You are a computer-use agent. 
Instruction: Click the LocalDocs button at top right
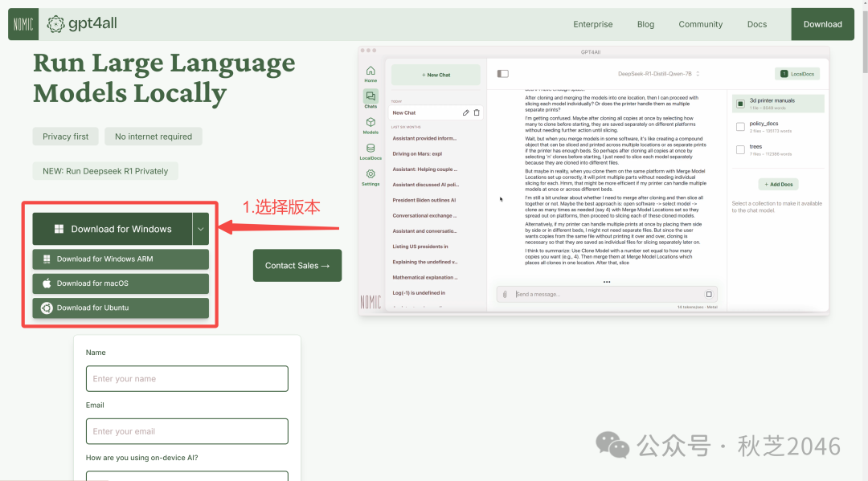click(x=797, y=74)
